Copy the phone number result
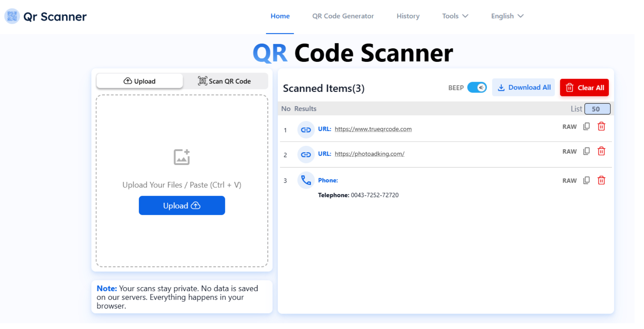 coord(586,180)
